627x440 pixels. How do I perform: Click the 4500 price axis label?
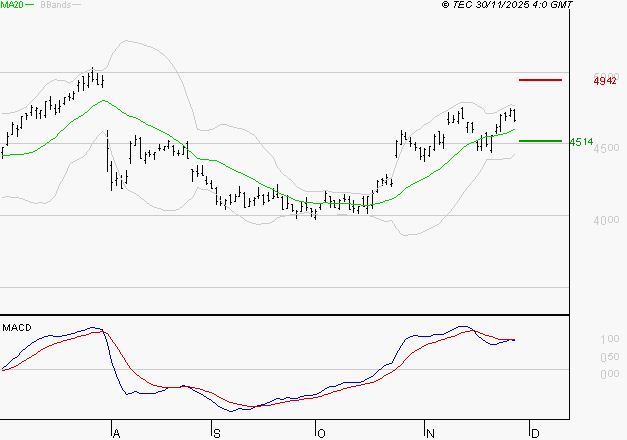coord(607,148)
